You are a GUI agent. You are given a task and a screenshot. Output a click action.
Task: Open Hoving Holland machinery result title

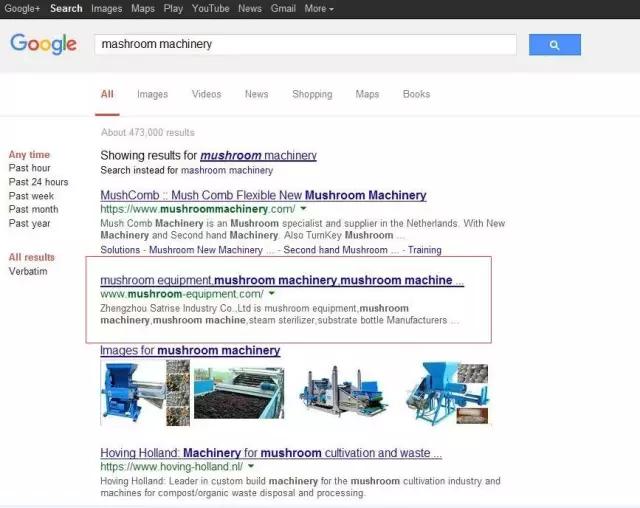pos(271,453)
